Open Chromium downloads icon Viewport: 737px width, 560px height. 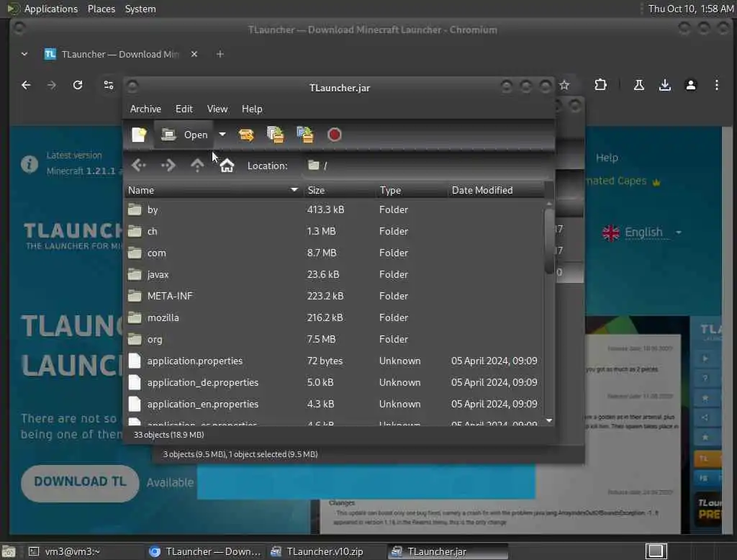coord(664,85)
